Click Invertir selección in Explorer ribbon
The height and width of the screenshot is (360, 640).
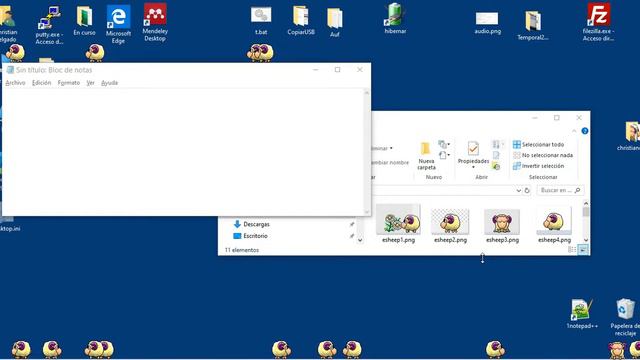pyautogui.click(x=539, y=166)
